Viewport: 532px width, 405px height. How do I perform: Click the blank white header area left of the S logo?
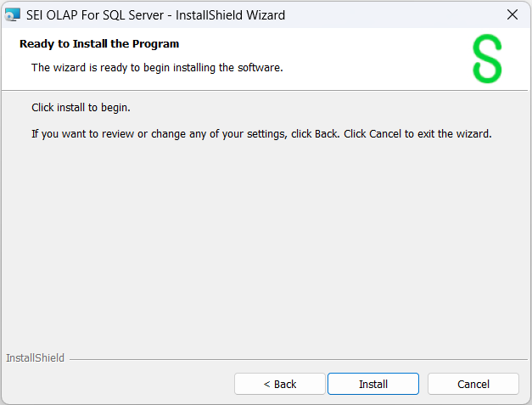[382, 58]
